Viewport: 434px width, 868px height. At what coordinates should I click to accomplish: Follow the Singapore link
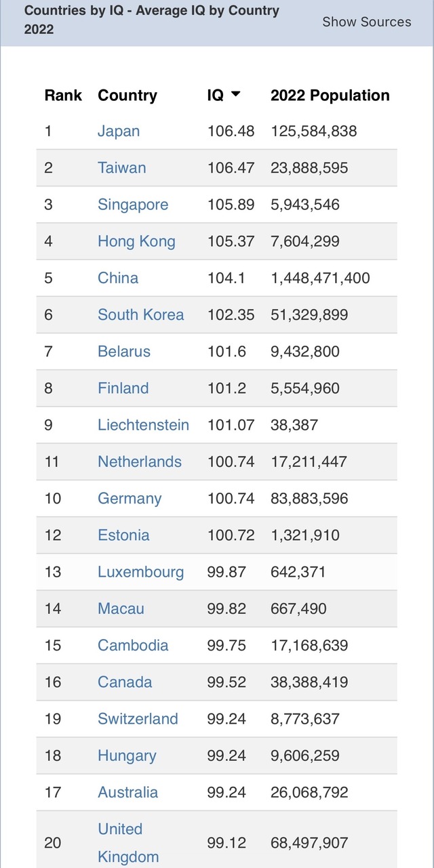pos(133,205)
